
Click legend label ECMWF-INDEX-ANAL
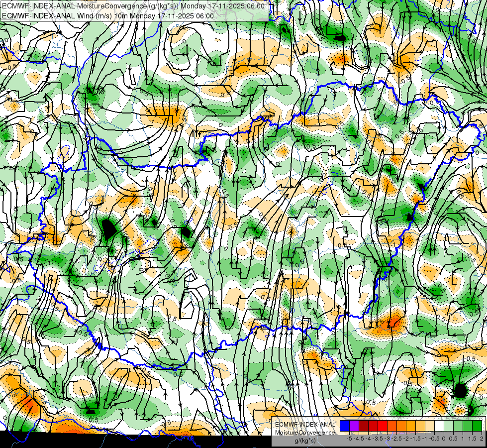pyautogui.click(x=305, y=425)
